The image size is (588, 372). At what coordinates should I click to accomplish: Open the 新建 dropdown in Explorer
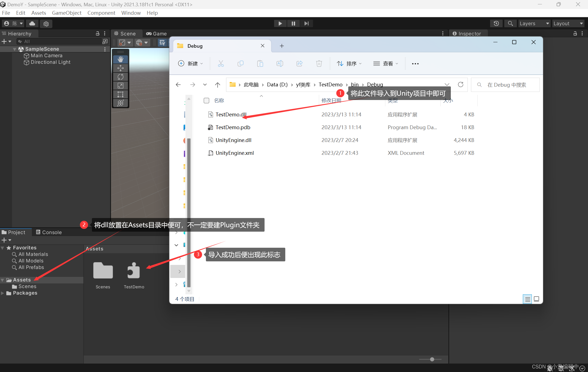click(190, 63)
